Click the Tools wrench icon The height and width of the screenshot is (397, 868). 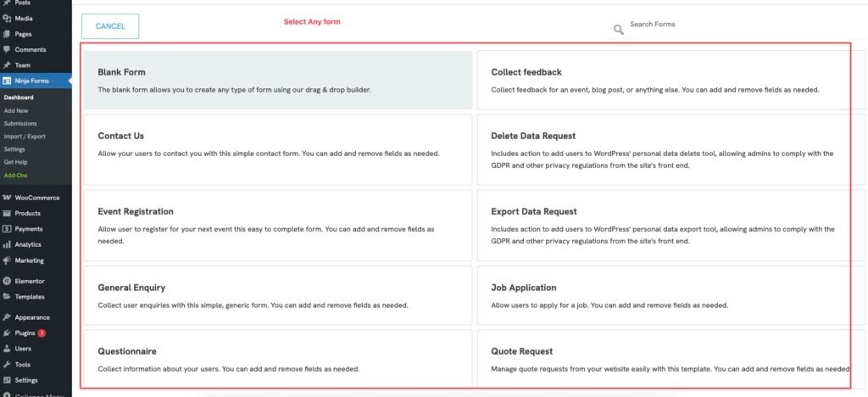tap(7, 364)
